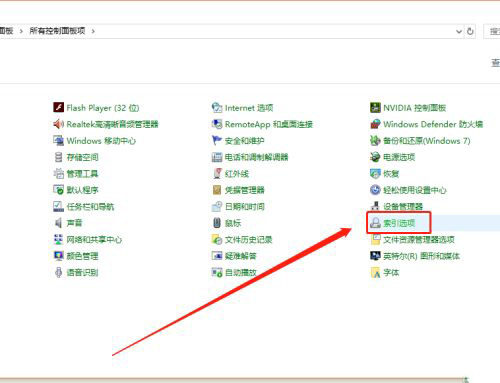This screenshot has width=500, height=383.
Task: Open the NVIDIA 控制面板 icon
Action: (x=375, y=108)
